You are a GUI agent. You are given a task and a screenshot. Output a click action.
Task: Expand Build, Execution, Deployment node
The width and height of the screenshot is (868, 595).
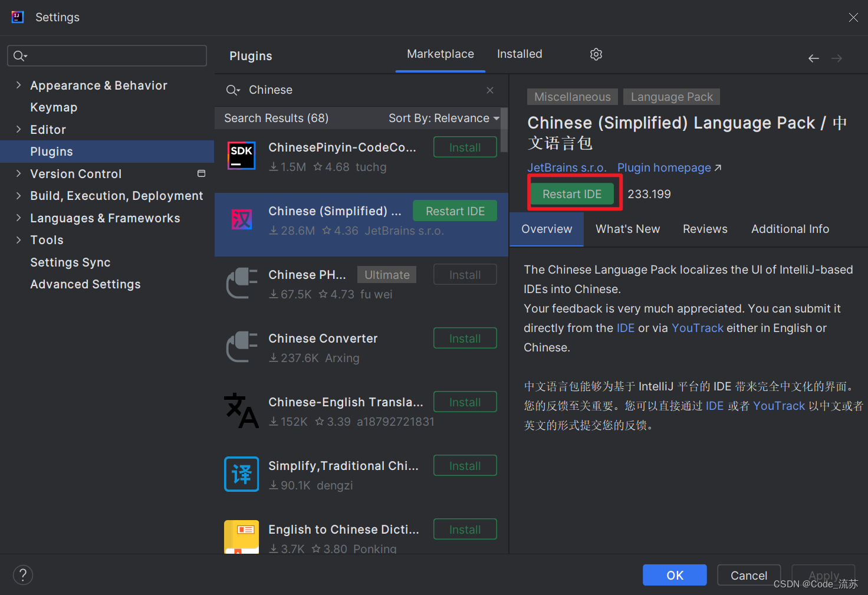coord(18,196)
